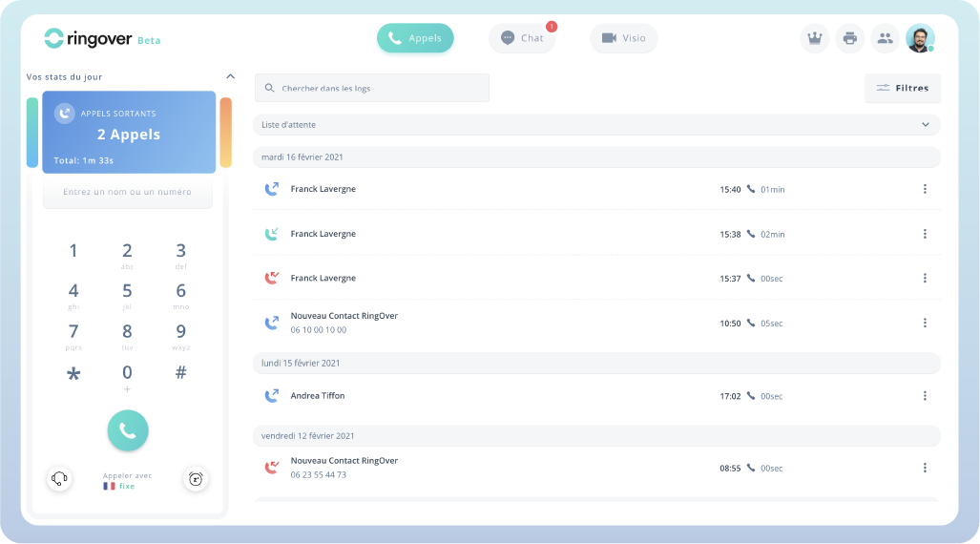Click missed call icon for 06 23 55 44 73
This screenshot has height=544, width=980.
pos(272,468)
